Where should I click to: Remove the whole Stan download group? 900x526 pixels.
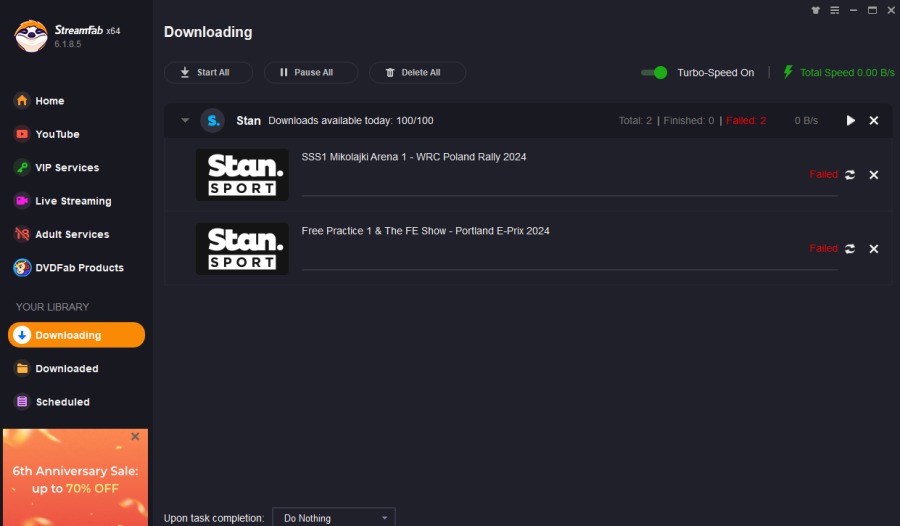[874, 120]
